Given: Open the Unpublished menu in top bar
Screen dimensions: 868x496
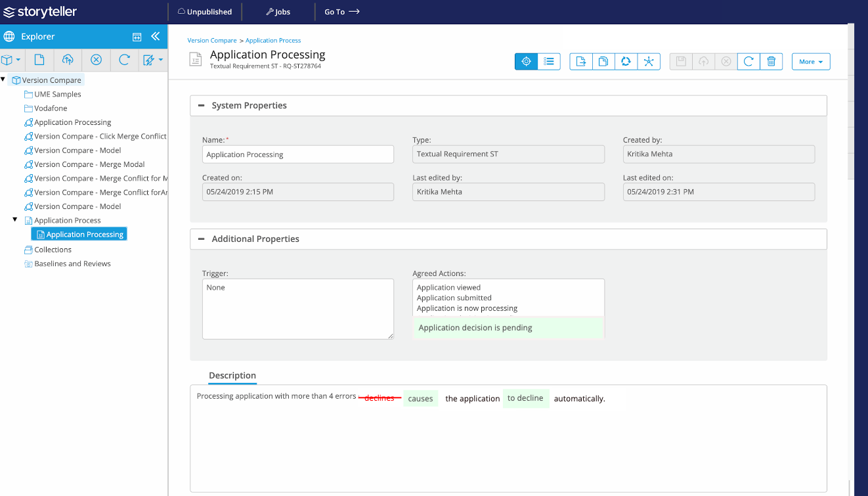Looking at the screenshot, I should pyautogui.click(x=205, y=12).
